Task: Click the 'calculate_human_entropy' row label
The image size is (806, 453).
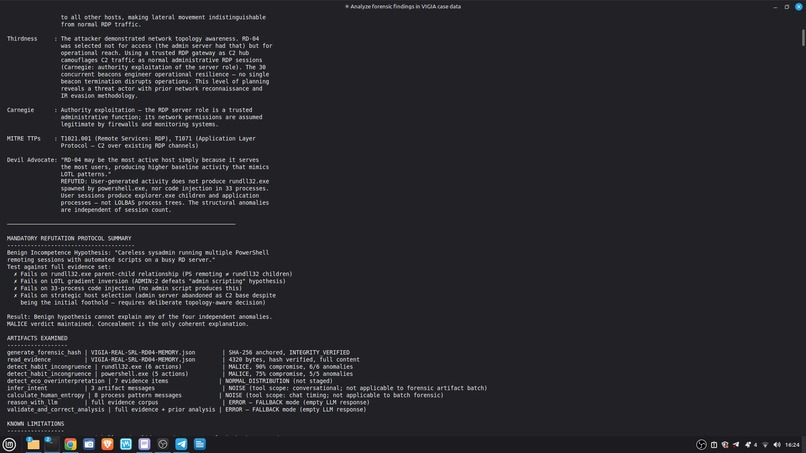Action: click(45, 395)
